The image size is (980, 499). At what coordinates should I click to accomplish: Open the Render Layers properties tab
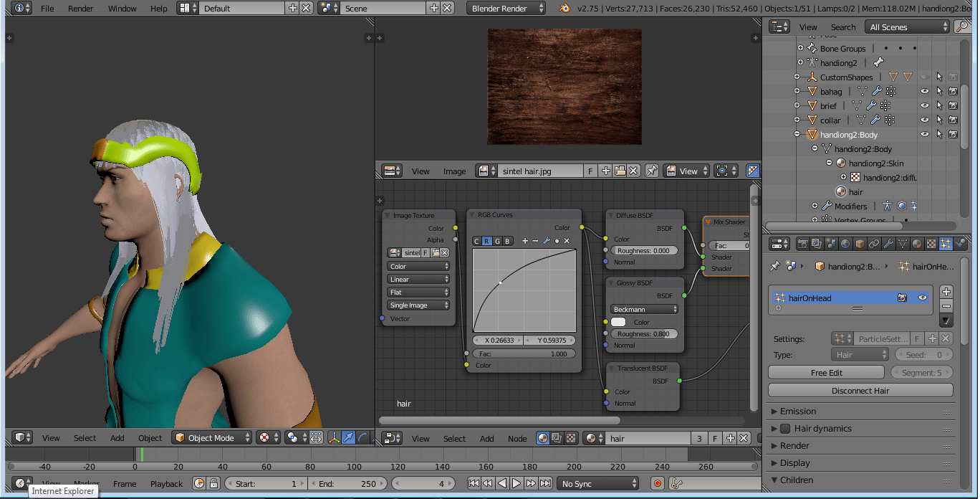pos(817,244)
